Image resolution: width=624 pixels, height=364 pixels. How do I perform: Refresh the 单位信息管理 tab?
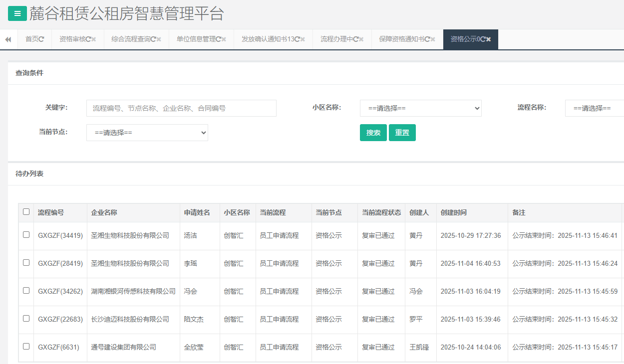(218, 39)
